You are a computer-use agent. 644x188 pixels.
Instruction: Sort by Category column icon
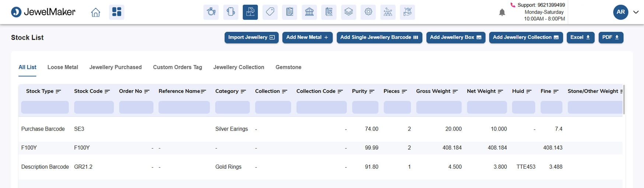pos(243,91)
